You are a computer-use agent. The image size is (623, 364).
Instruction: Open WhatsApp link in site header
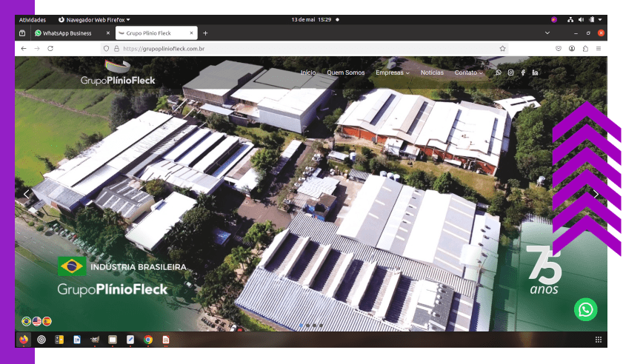499,73
